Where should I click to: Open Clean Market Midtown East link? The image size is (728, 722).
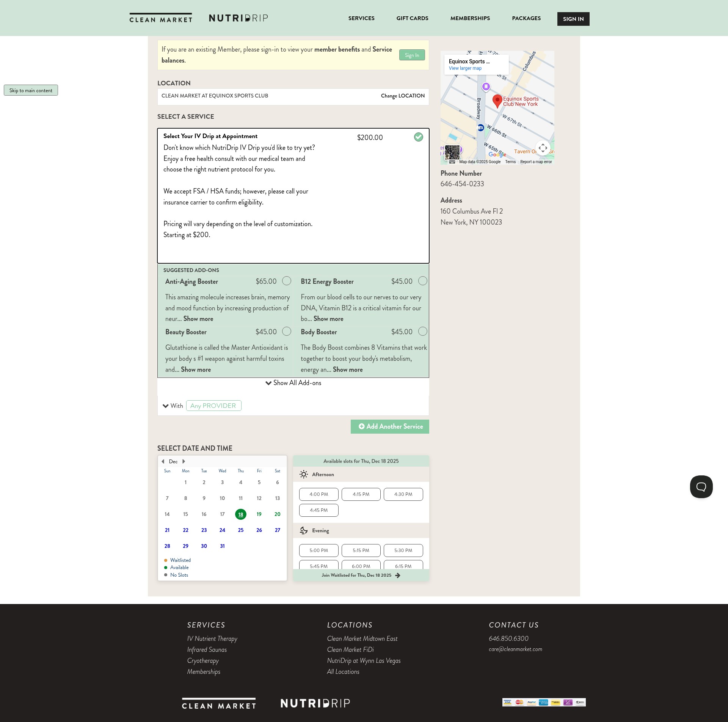[x=362, y=639]
